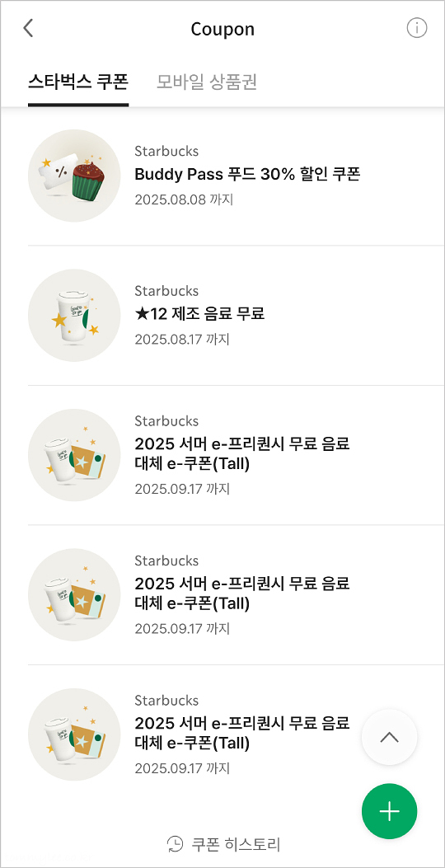The height and width of the screenshot is (868, 445).
Task: Open the second 2025 서머 e-프리퀀시 coupon title
Action: coord(242,594)
